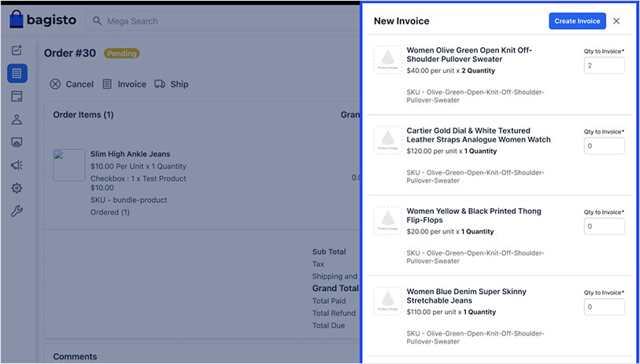Click the Ship order action

pyautogui.click(x=171, y=84)
